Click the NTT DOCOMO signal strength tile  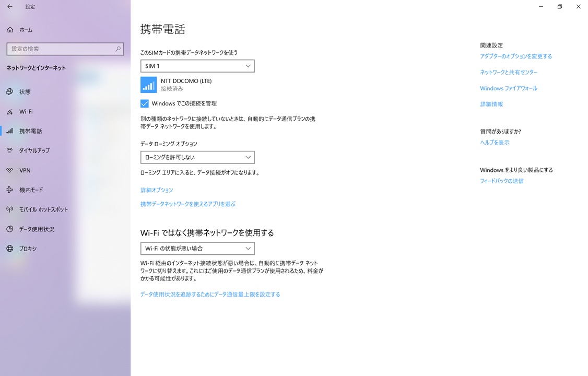[148, 85]
